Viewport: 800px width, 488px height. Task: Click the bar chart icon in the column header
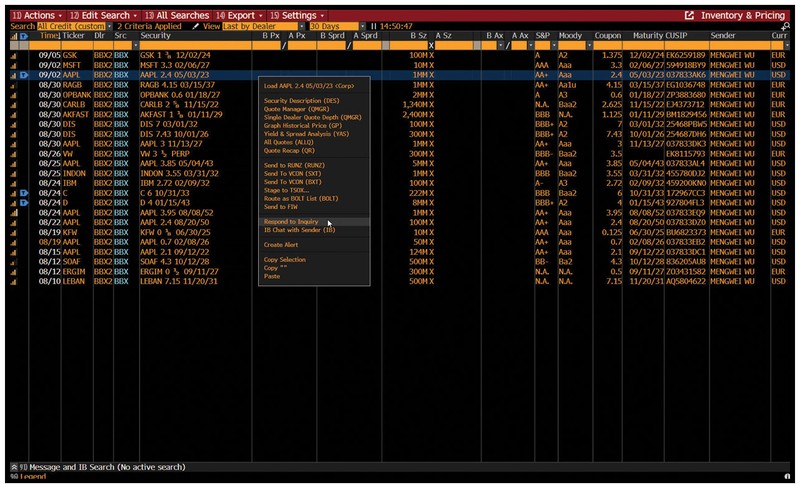point(14,36)
